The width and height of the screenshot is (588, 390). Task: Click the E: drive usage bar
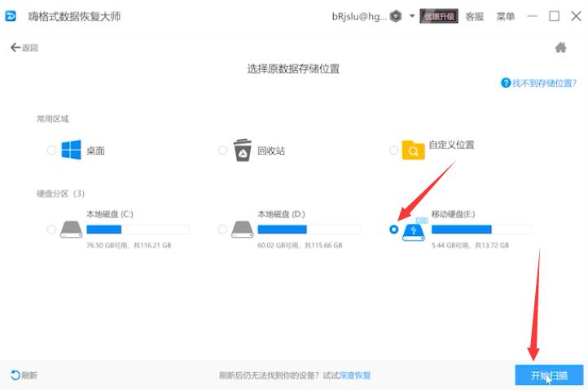pyautogui.click(x=482, y=229)
